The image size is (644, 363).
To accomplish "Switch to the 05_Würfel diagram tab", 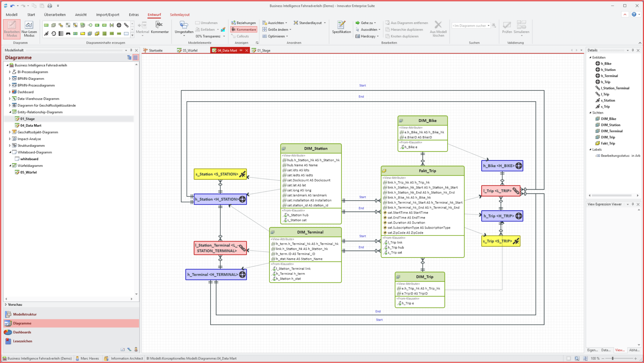I will tap(190, 50).
